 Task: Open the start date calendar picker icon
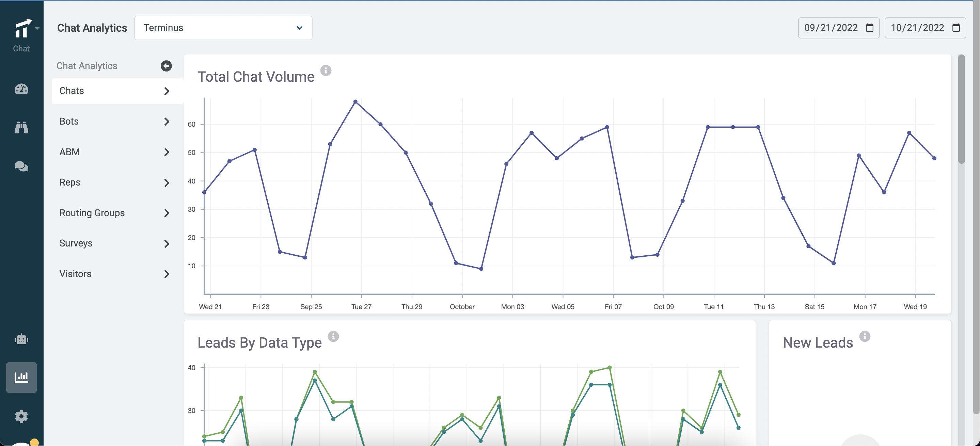(869, 28)
